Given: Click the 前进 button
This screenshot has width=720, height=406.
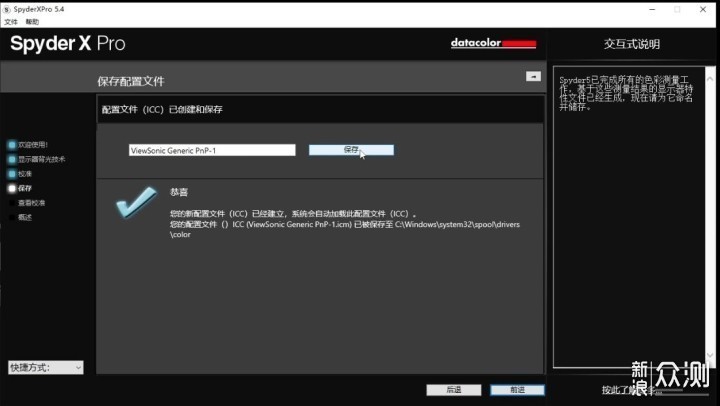Looking at the screenshot, I should pos(518,390).
